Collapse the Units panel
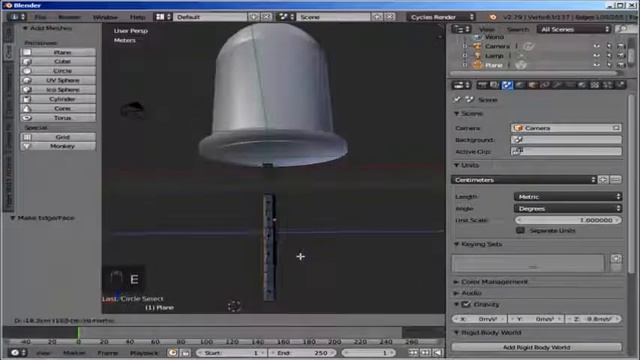 click(x=457, y=165)
